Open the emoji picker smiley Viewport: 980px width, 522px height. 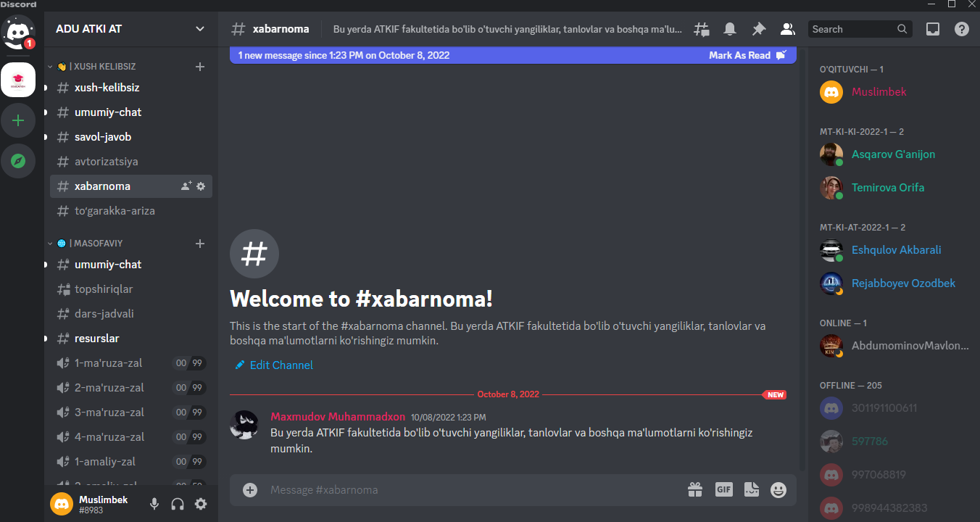point(778,490)
